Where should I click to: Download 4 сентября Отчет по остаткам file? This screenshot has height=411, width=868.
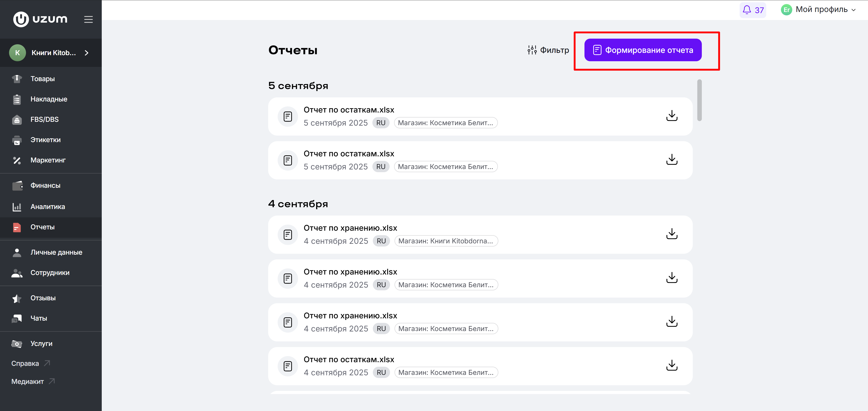click(672, 366)
